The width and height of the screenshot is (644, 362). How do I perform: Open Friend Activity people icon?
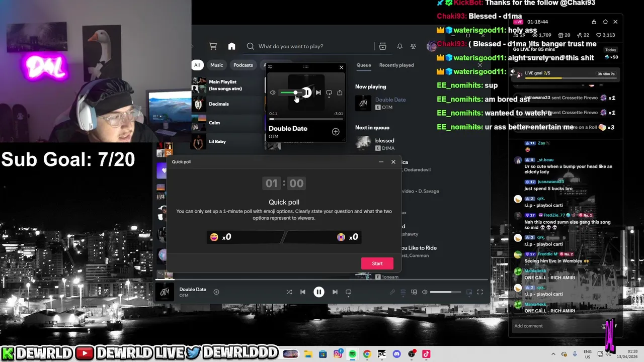[x=413, y=46]
